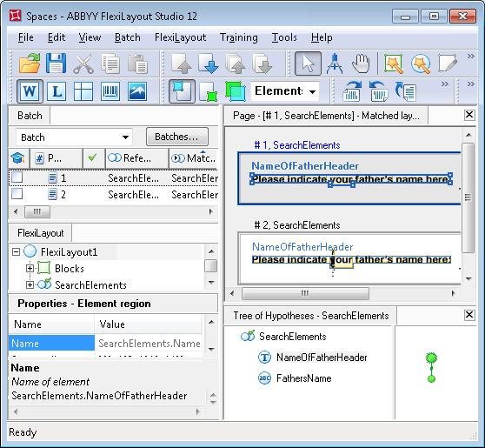This screenshot has width=485, height=448.
Task: Click the upper green hypothesis node
Action: [x=431, y=358]
